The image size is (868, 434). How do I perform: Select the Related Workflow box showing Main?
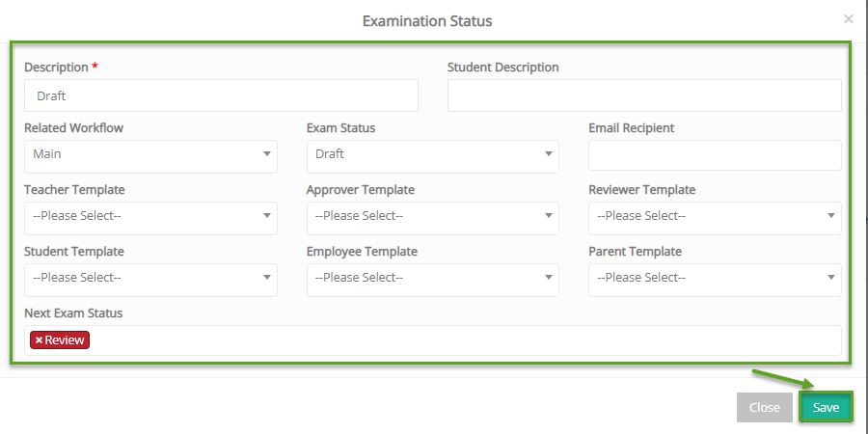coord(150,156)
